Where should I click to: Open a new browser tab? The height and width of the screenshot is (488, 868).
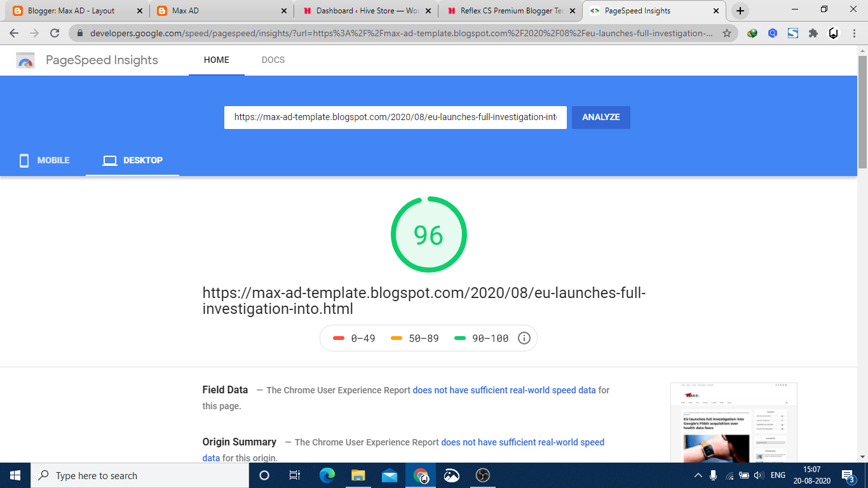pyautogui.click(x=740, y=11)
